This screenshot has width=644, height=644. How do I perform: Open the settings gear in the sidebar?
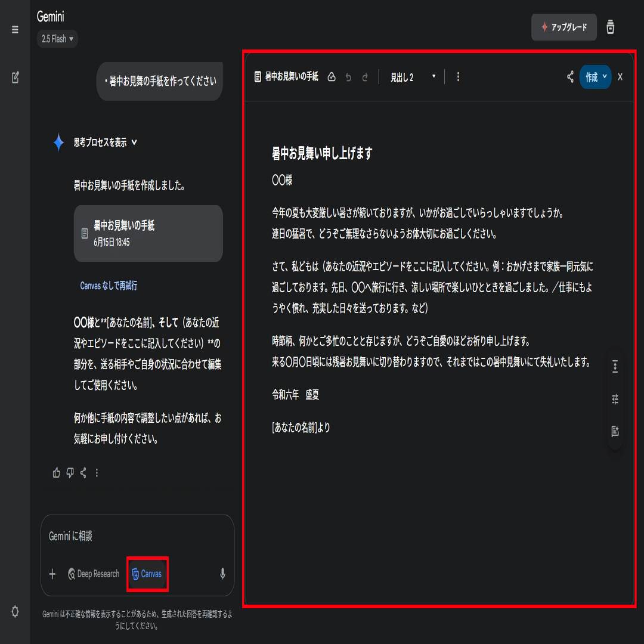coord(15,611)
